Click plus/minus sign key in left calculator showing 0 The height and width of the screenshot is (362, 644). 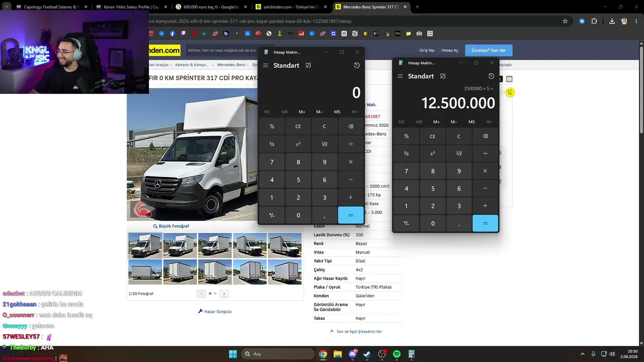coord(272,215)
